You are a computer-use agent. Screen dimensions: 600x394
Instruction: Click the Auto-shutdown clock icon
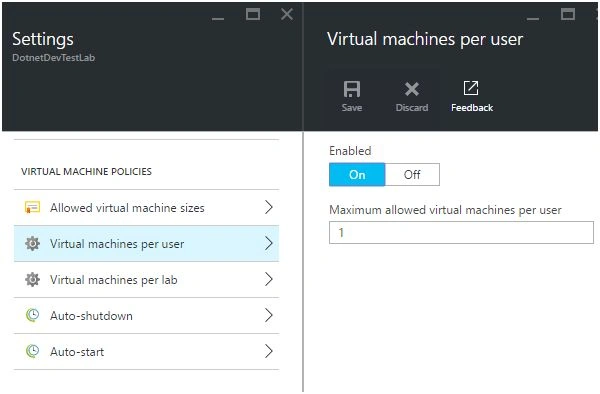click(33, 315)
